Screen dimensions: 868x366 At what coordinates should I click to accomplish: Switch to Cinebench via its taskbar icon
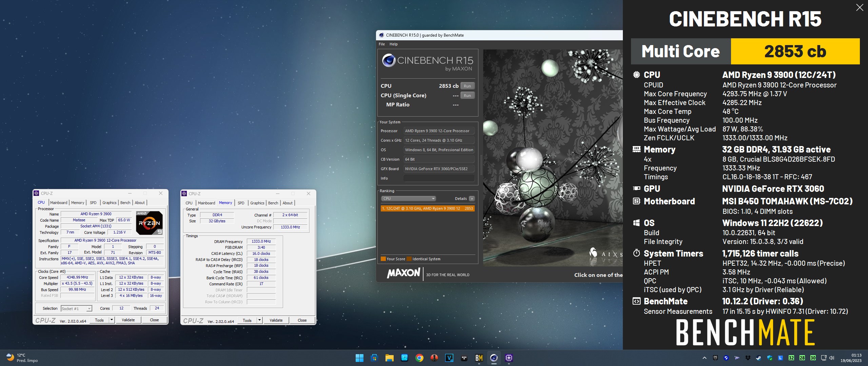pos(494,358)
